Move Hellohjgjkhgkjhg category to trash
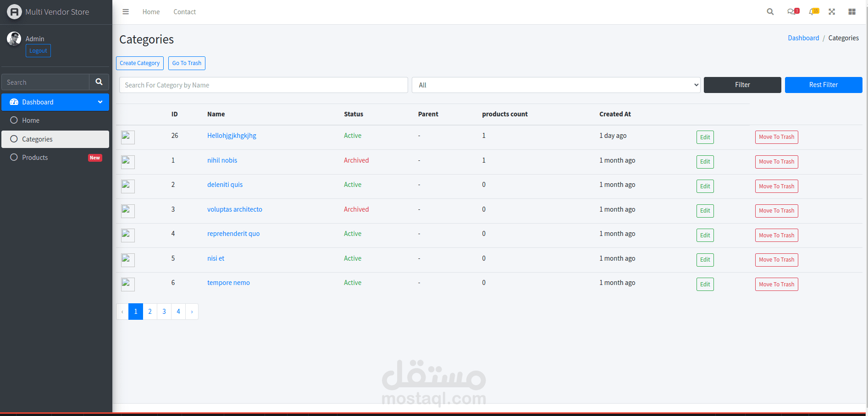The width and height of the screenshot is (868, 416). (x=776, y=137)
